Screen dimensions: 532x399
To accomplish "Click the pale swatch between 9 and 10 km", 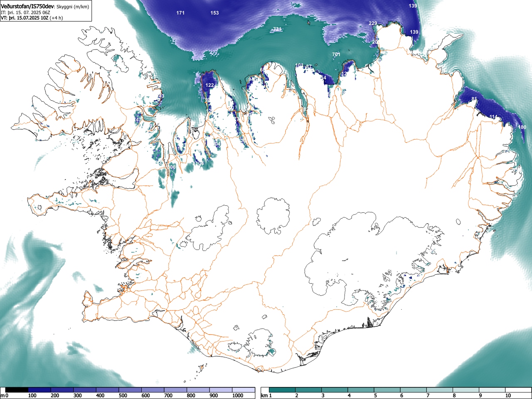I will pos(492,390).
